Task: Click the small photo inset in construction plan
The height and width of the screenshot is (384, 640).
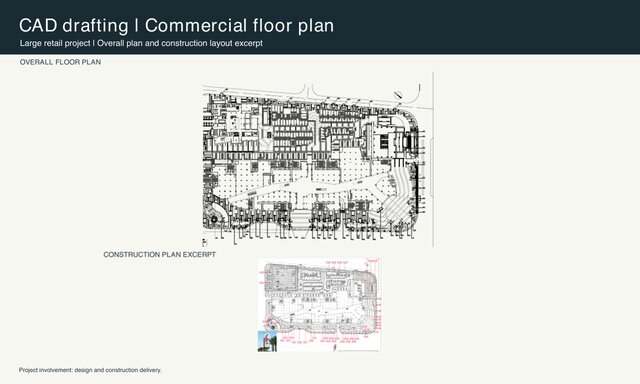Action: click(x=267, y=341)
